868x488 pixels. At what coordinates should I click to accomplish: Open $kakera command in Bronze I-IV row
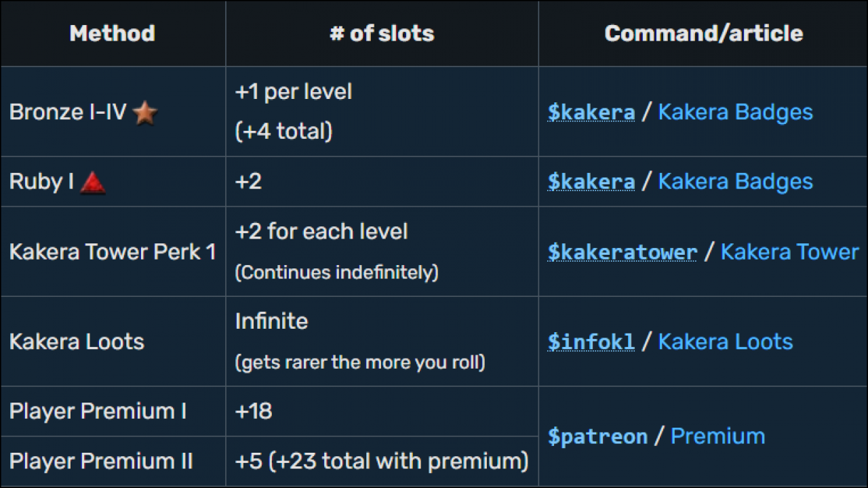tap(591, 113)
